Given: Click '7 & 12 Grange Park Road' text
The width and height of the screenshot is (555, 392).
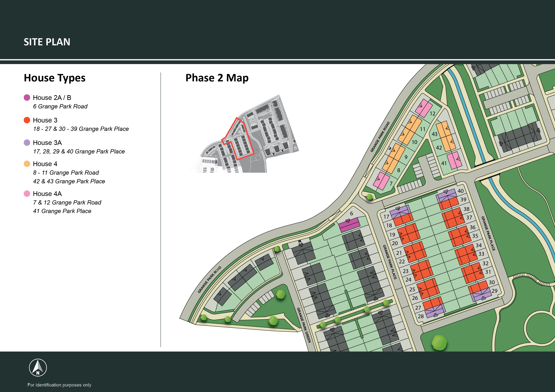Looking at the screenshot, I should coord(67,202).
